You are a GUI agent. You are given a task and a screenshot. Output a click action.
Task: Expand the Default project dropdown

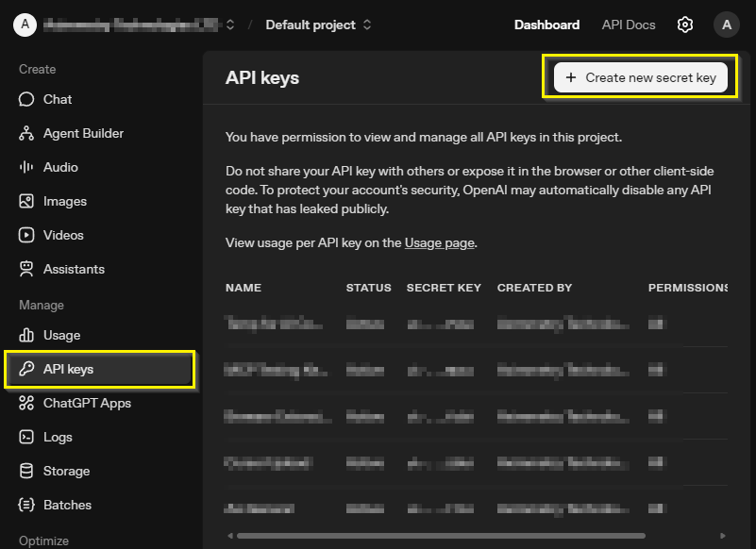318,25
